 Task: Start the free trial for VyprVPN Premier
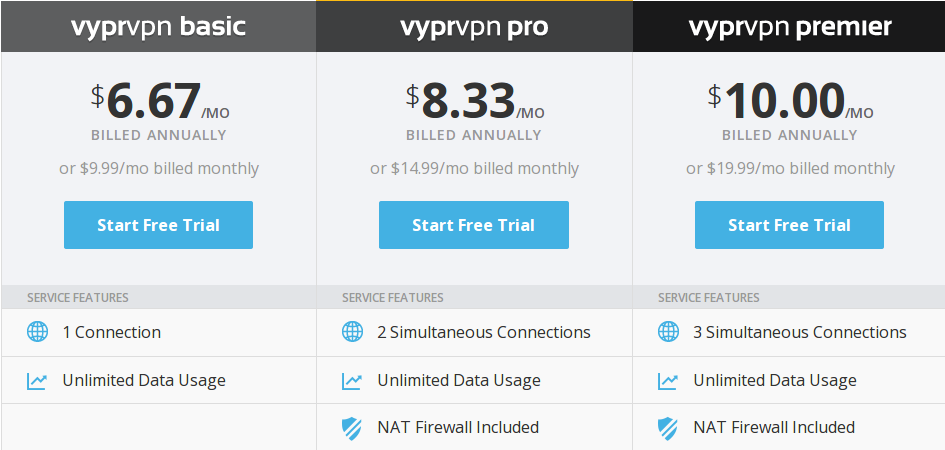pyautogui.click(x=790, y=225)
